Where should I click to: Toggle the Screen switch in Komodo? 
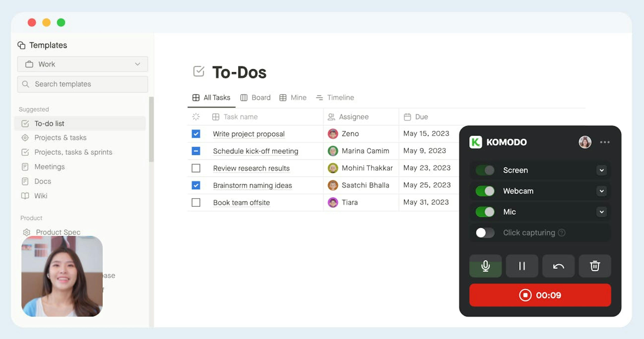pos(485,170)
